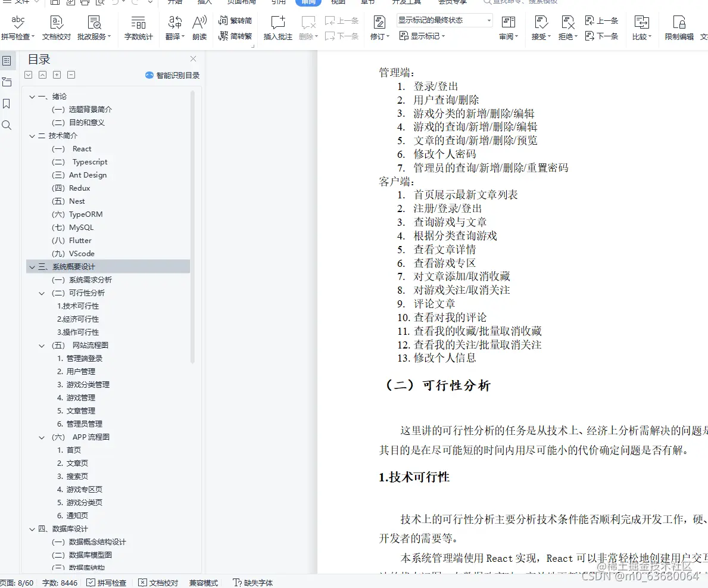
Task: Open the outline panel sidebar icon
Action: click(7, 61)
